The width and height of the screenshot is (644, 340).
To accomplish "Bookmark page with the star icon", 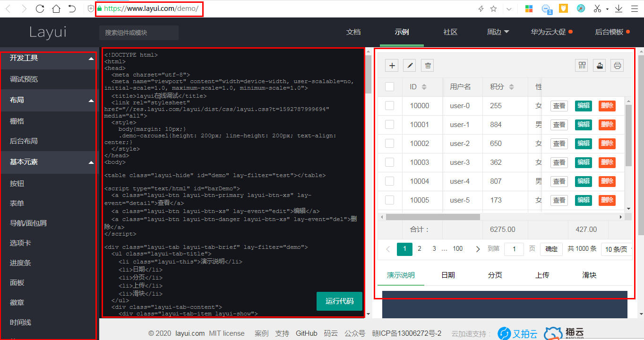I will tap(494, 8).
